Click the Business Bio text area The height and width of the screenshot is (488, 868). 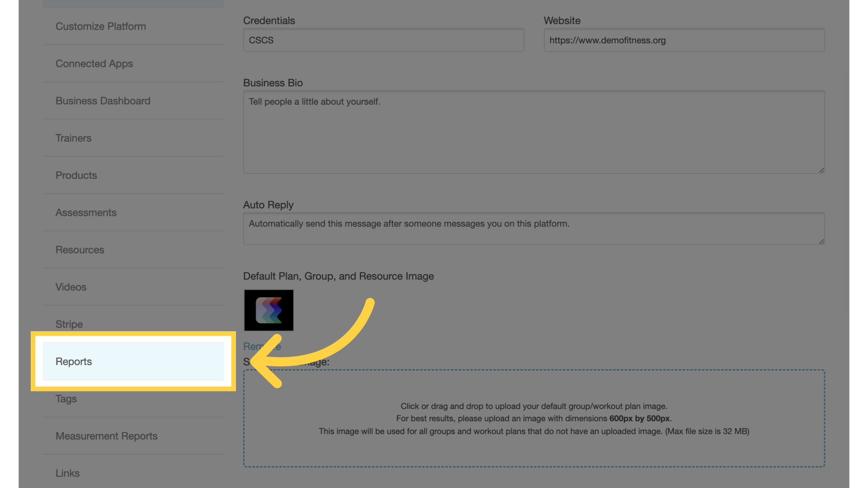(x=534, y=131)
